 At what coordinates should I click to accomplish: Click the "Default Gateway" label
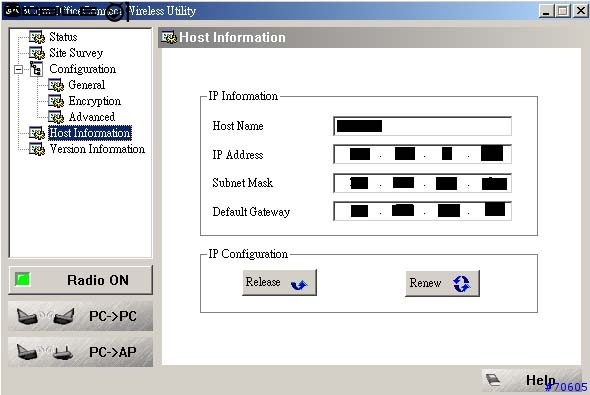coord(251,212)
